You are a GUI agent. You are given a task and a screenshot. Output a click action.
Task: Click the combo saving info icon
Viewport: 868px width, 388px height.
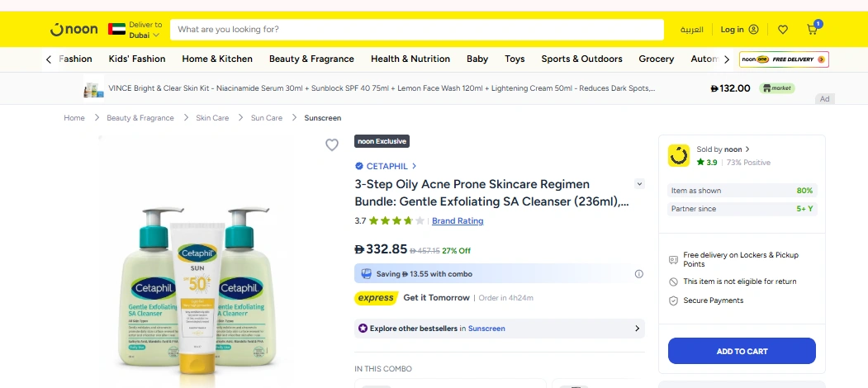point(638,274)
